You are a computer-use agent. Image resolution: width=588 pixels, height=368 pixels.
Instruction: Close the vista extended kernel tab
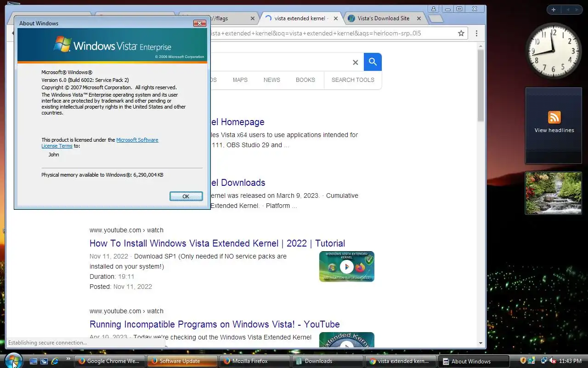click(336, 18)
